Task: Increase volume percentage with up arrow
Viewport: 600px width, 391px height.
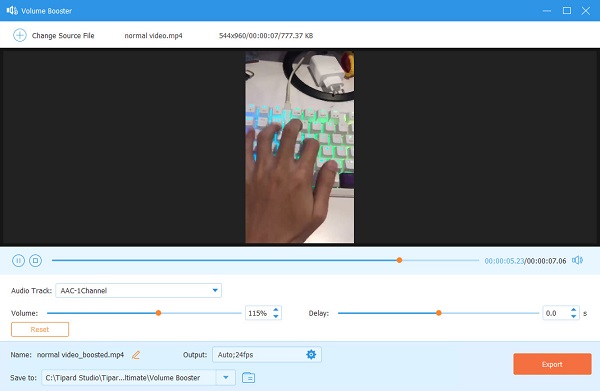Action: pos(276,310)
